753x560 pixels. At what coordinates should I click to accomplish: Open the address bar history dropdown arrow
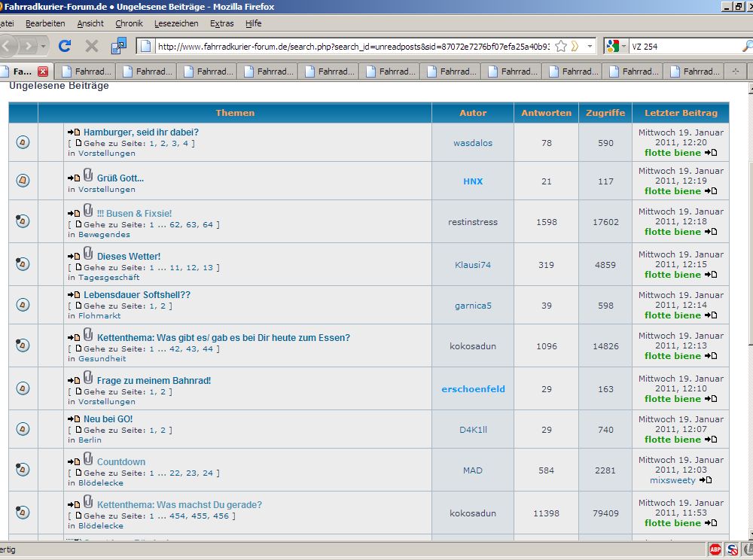point(590,46)
